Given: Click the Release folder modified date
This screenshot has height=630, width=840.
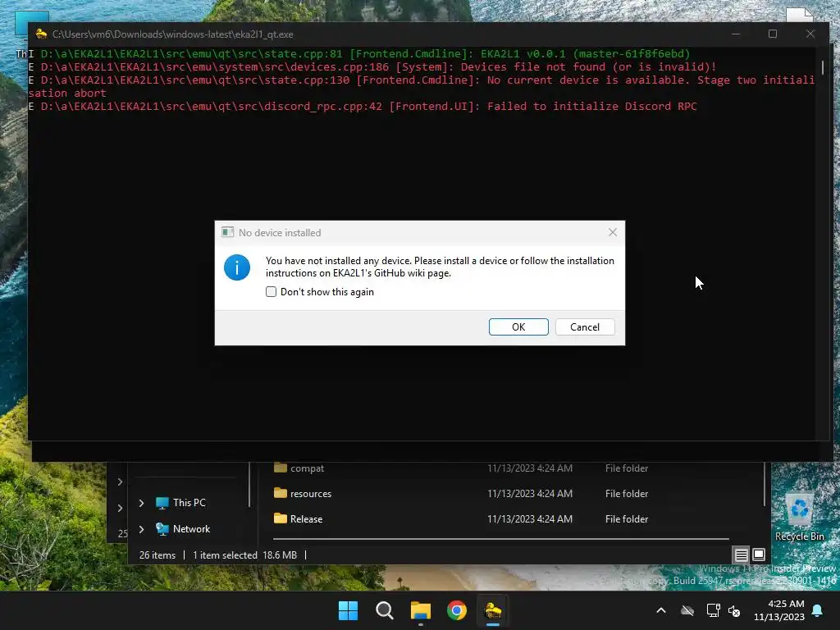Looking at the screenshot, I should (x=529, y=518).
